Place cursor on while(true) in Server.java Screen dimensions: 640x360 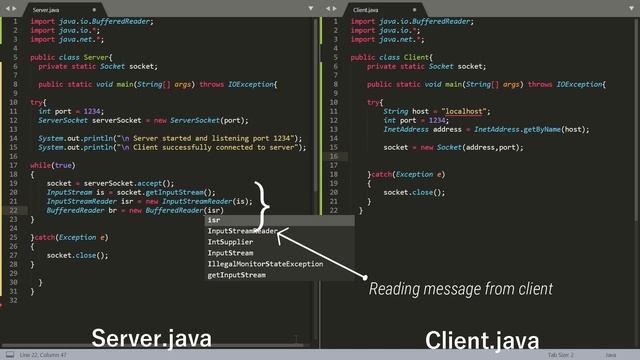click(x=53, y=165)
